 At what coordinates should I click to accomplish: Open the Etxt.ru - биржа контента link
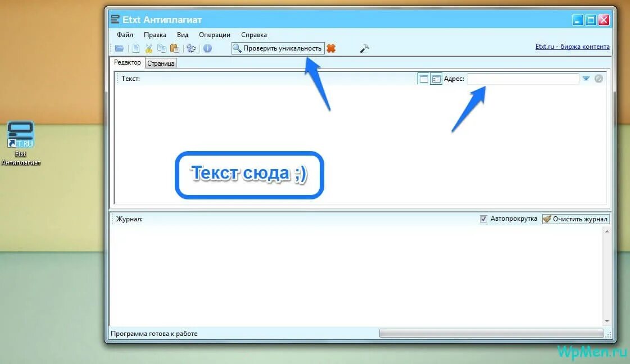point(572,47)
